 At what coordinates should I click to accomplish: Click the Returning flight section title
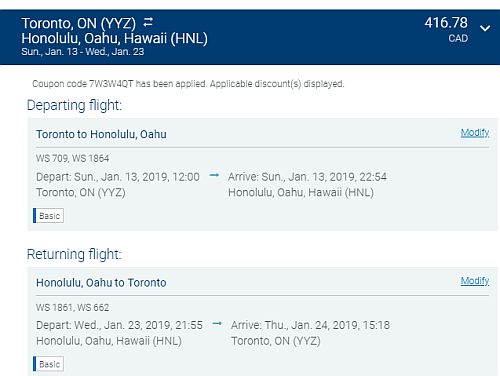click(x=74, y=254)
